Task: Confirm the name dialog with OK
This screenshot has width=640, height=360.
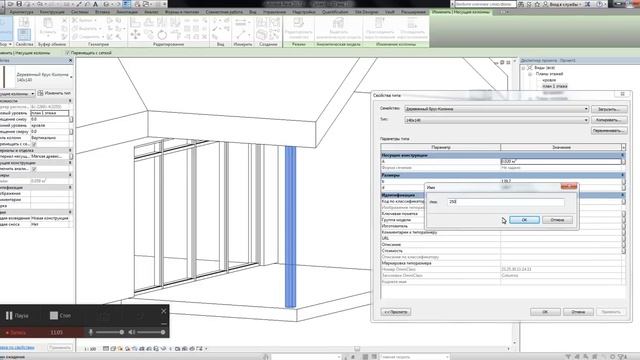Action: [524, 220]
